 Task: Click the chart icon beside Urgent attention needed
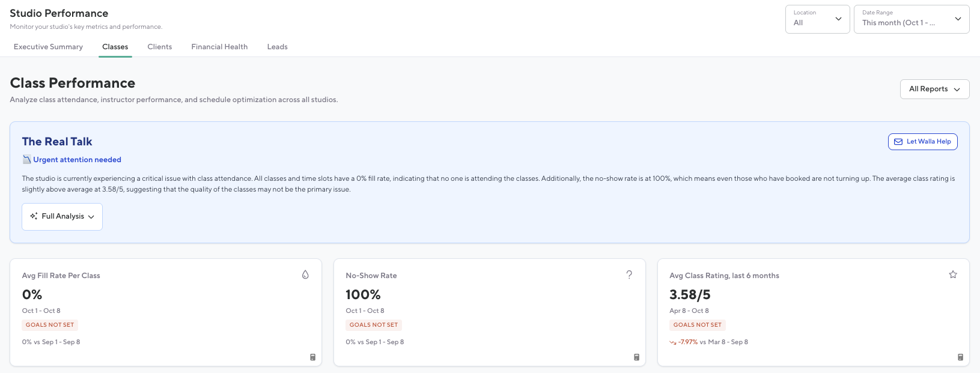coord(26,160)
